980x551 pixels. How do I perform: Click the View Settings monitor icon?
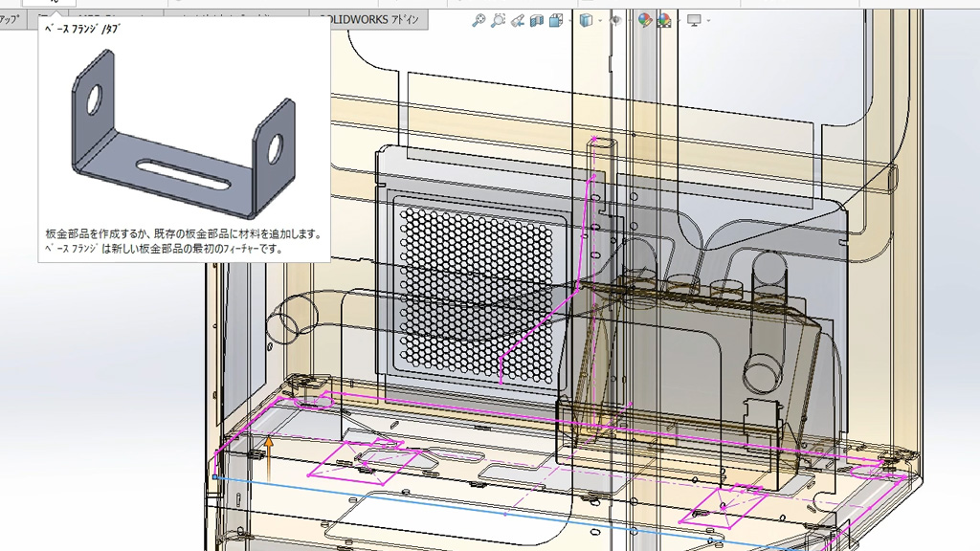694,20
